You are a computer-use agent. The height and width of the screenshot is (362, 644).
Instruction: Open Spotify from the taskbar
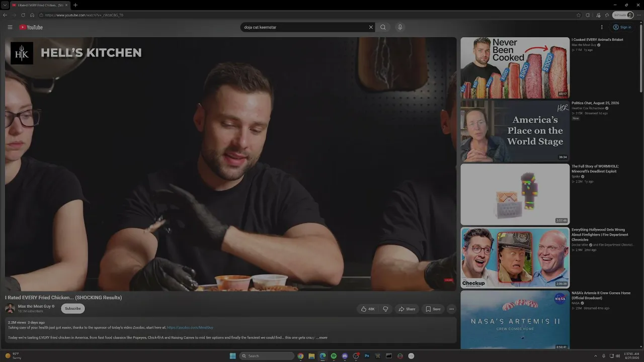(x=334, y=356)
